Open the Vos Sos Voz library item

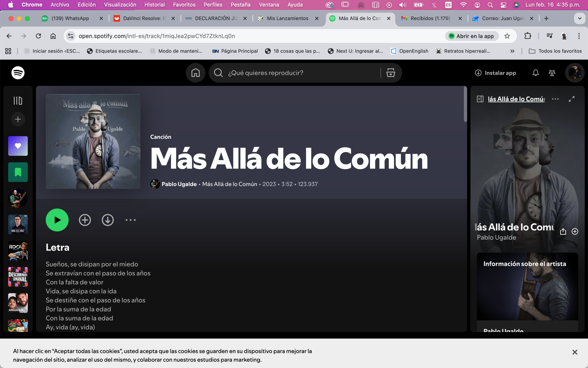18,224
